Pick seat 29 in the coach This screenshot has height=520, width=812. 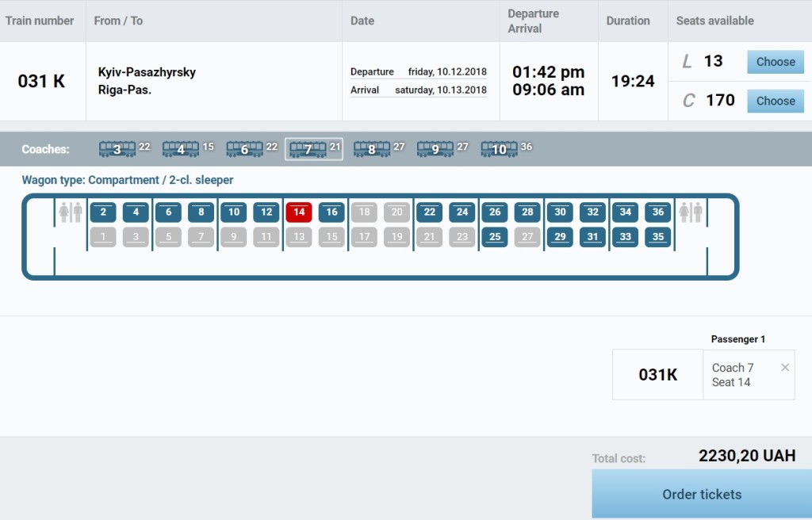(560, 237)
